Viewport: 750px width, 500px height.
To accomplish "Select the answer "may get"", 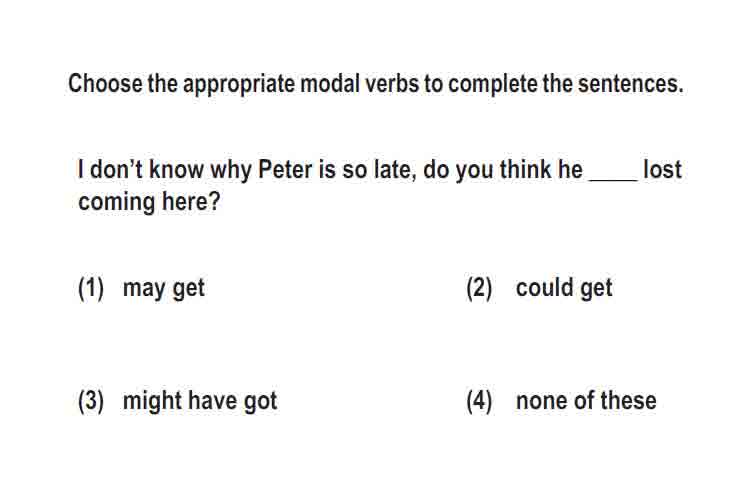I will tap(164, 289).
